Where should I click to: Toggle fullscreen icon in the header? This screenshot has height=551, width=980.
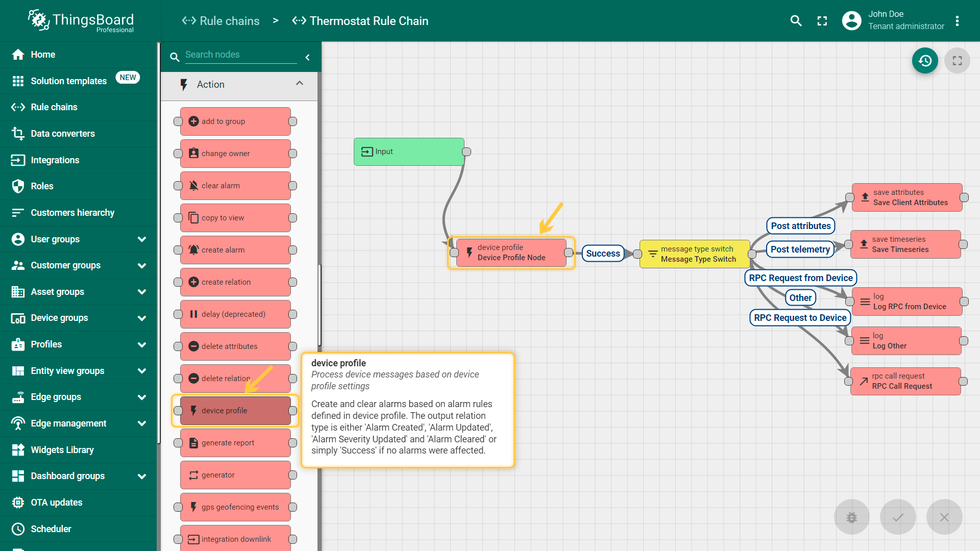(x=822, y=21)
